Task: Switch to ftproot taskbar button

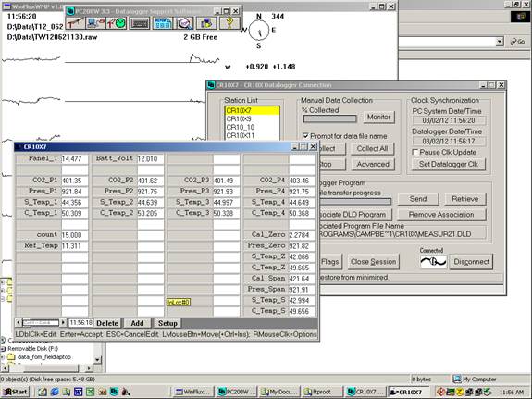Action: (x=321, y=392)
